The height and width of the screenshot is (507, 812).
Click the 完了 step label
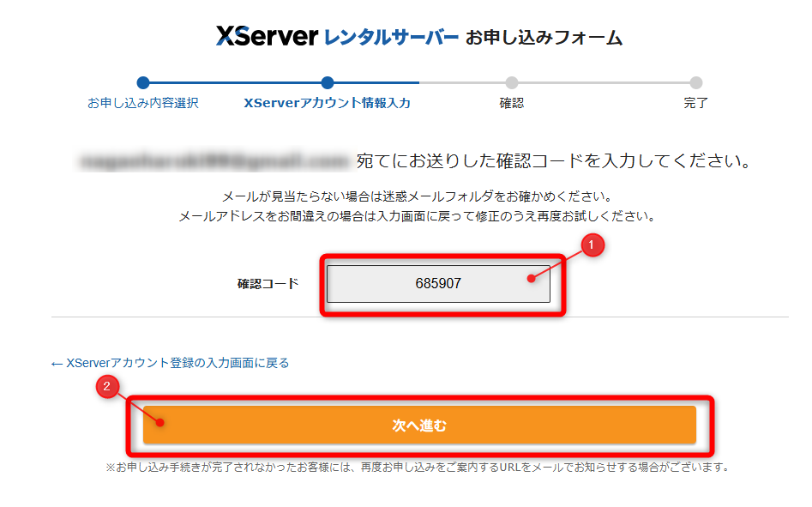(x=696, y=103)
